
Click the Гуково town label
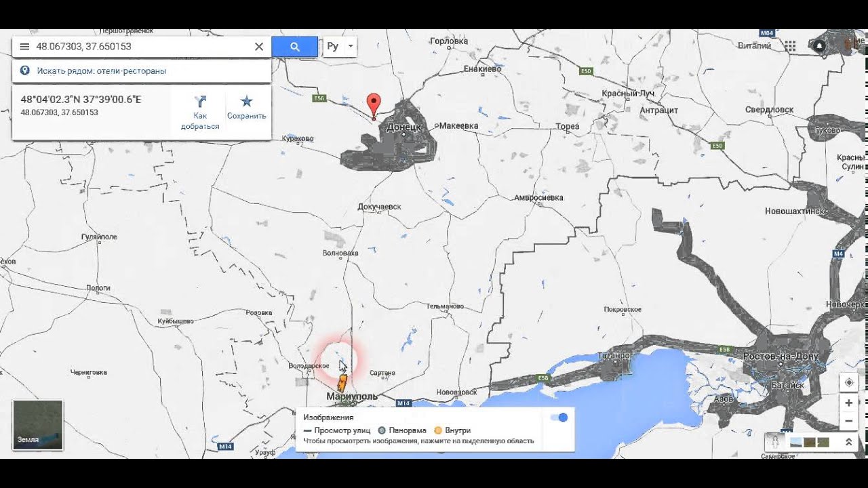click(827, 130)
